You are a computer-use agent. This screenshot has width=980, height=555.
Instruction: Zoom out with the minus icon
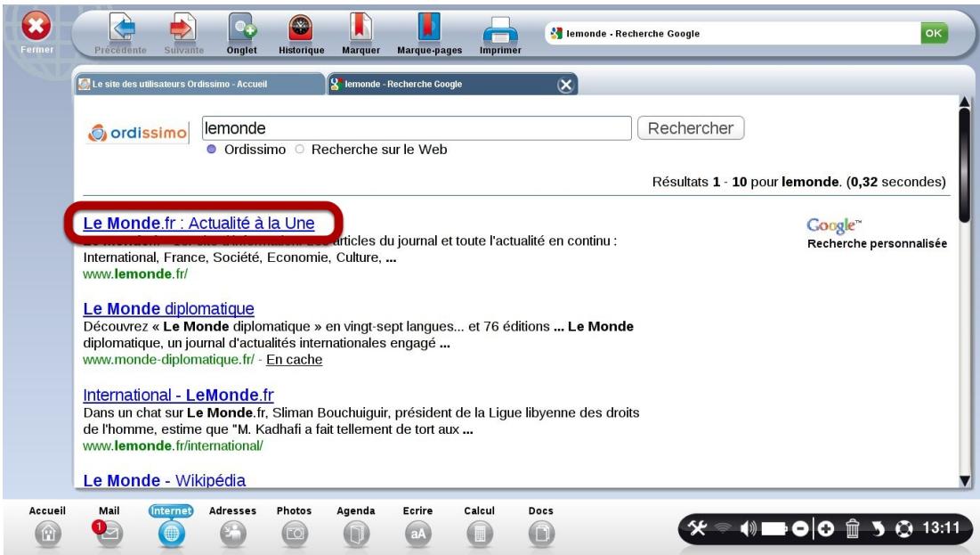800,529
